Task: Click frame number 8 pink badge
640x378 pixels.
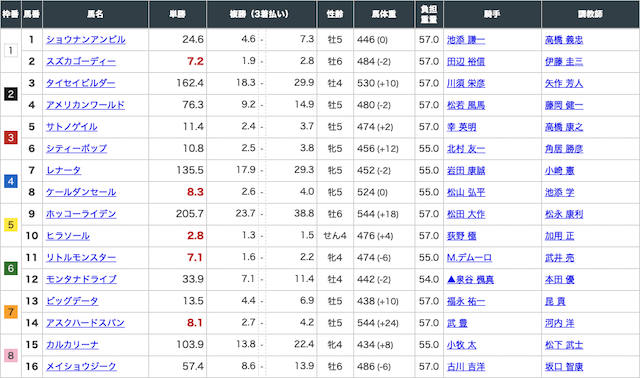Action: click(x=11, y=356)
